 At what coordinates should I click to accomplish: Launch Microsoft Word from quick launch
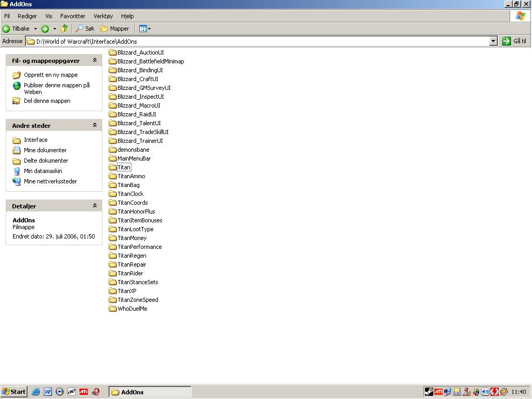point(47,392)
